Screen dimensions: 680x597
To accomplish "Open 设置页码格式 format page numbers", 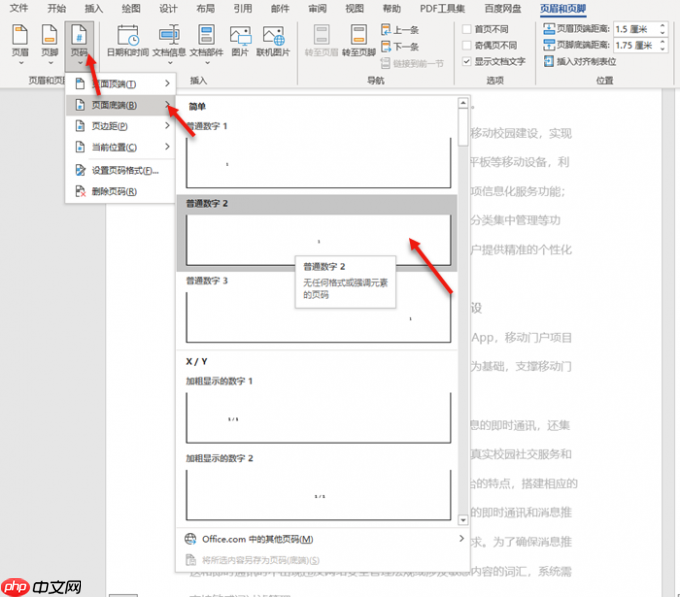I will coord(120,170).
